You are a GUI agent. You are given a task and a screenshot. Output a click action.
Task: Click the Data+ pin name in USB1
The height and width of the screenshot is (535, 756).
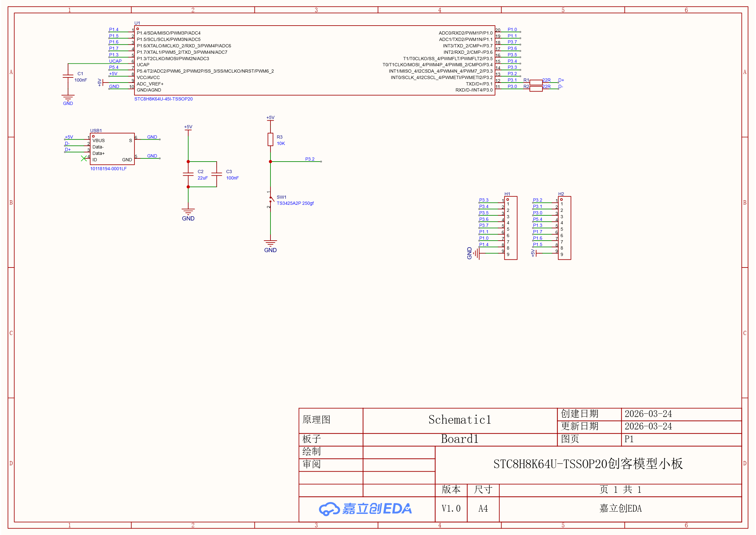tap(99, 153)
